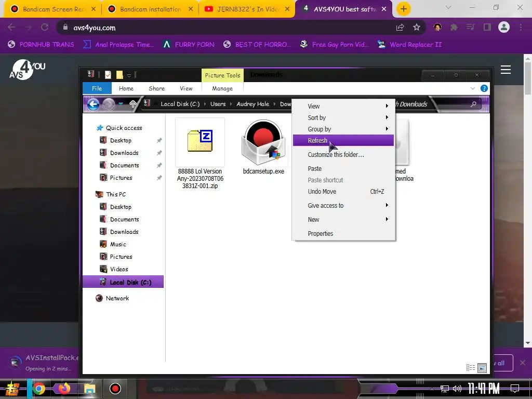
Task: Open pinned Documents under Quick access
Action: (124, 165)
